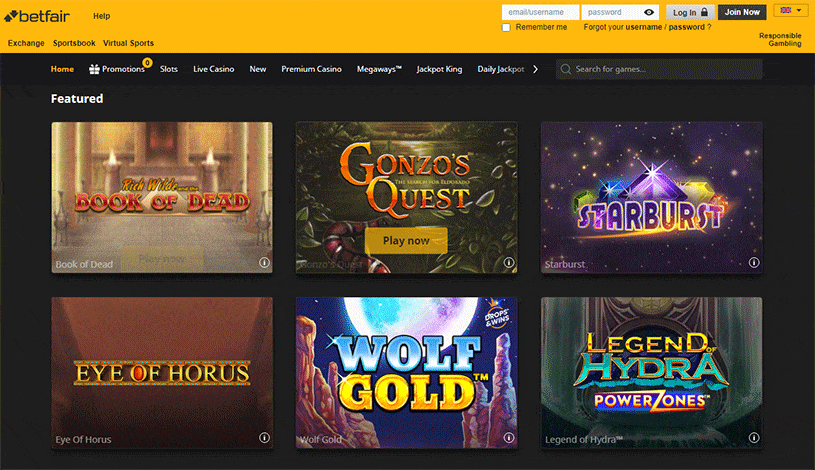Click the search magnifier icon
Image resolution: width=815 pixels, height=470 pixels.
pos(566,69)
